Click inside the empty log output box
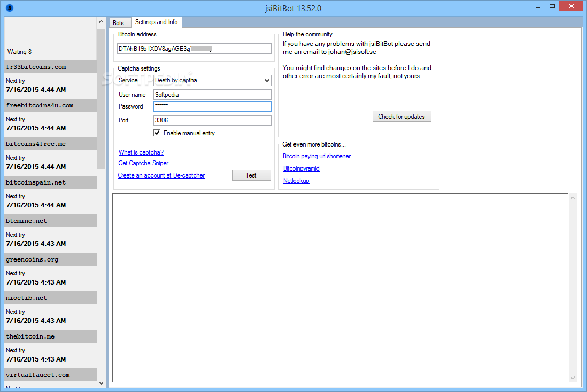587x392 pixels. [x=341, y=288]
